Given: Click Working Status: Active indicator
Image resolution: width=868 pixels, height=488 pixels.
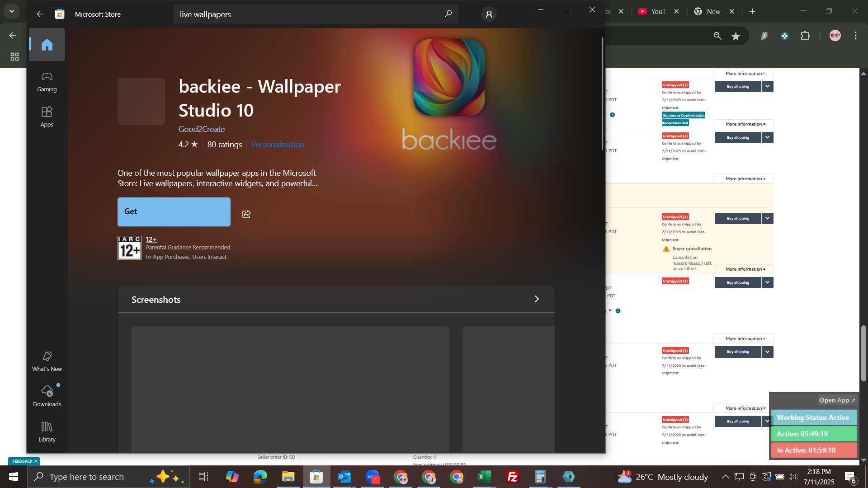Looking at the screenshot, I should click(x=814, y=418).
